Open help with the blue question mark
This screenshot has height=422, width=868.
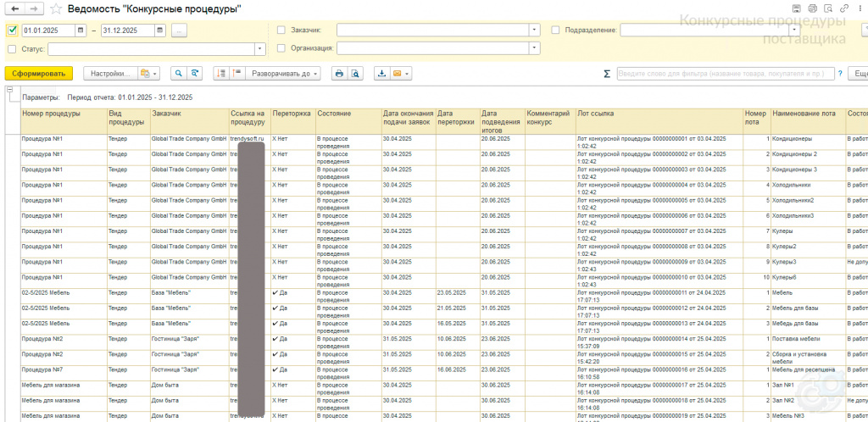840,74
